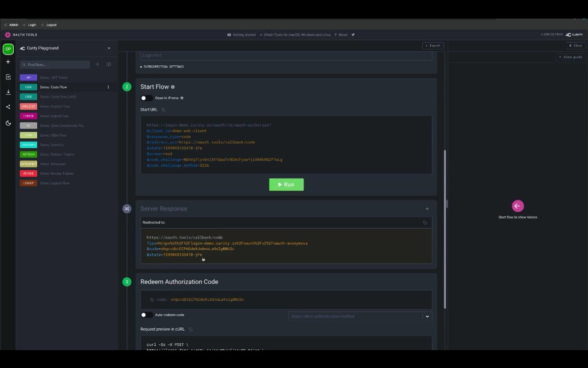
Task: Select Demo: Implicit Flow
Action: click(55, 106)
